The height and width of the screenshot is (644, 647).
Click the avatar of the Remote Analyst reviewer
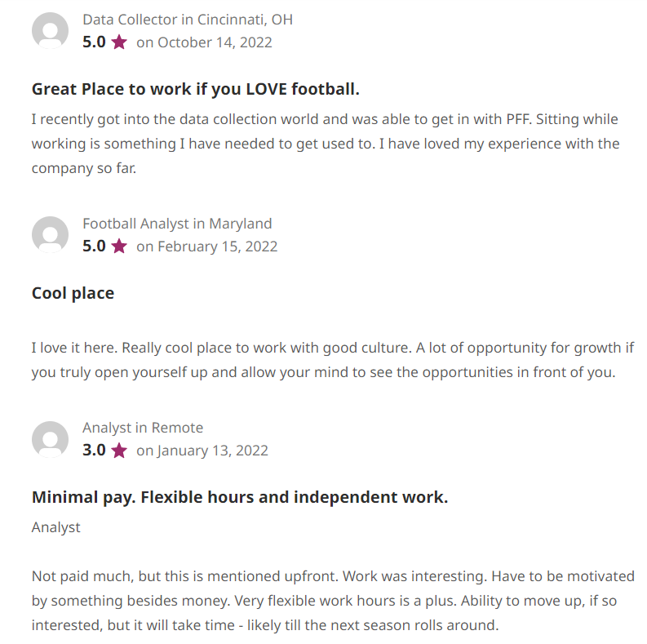(x=50, y=439)
